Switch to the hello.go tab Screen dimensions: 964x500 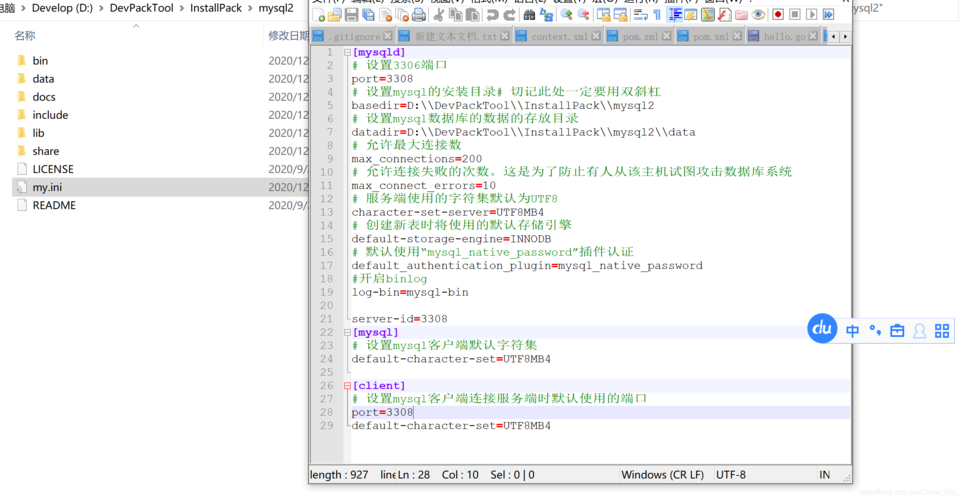point(783,37)
